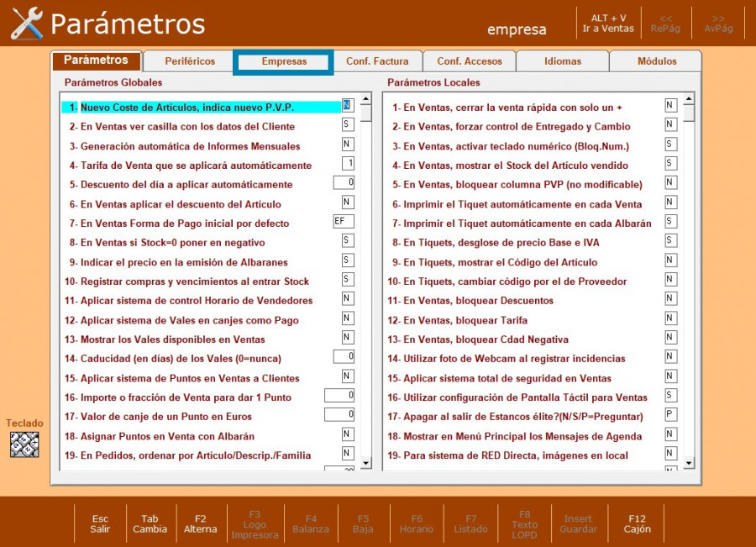Screen dimensions: 756x547
Task: Open the Conf. Factura tab
Action: (x=377, y=61)
